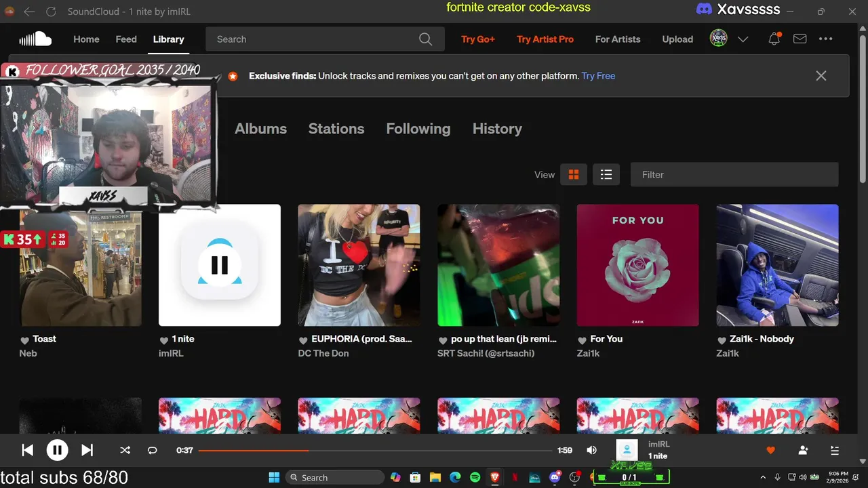Open the For You rose artwork
This screenshot has width=868, height=488.
[x=637, y=265]
